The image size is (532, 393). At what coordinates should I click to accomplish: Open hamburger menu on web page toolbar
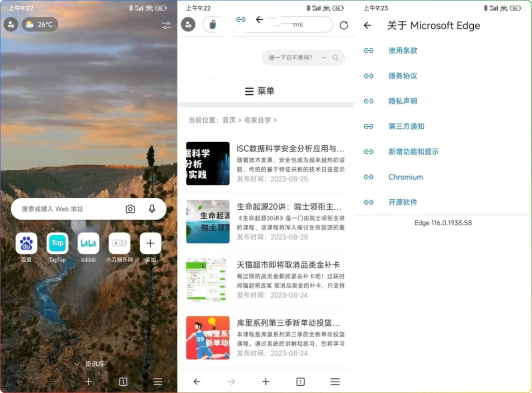335,382
